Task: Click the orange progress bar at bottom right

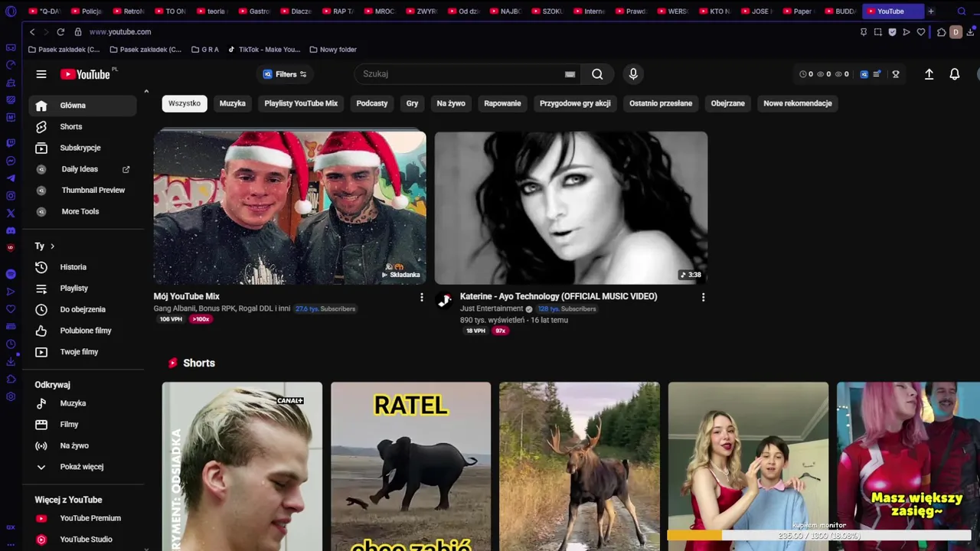Action: pyautogui.click(x=694, y=536)
